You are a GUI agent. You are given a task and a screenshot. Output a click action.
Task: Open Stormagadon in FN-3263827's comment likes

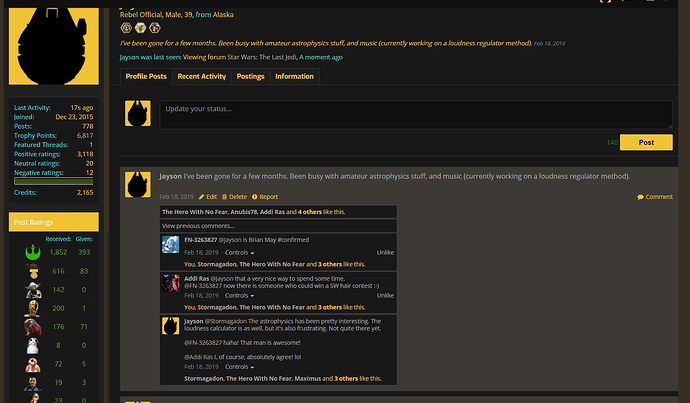point(217,264)
